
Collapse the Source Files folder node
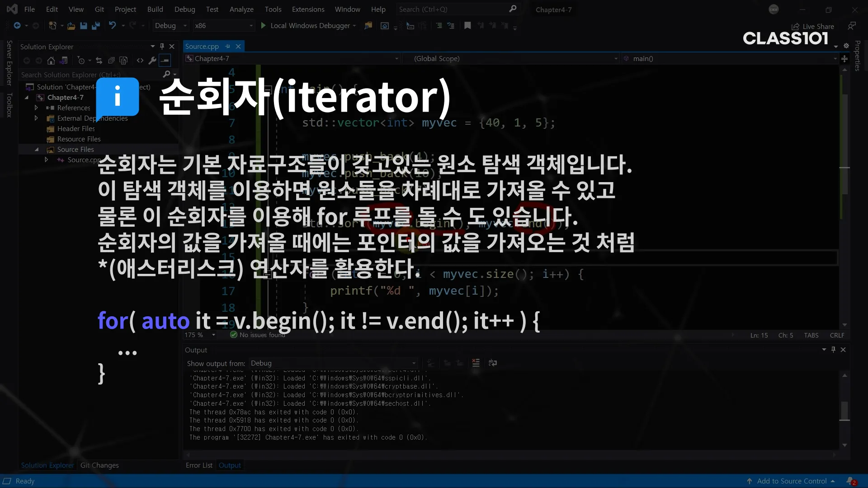click(x=37, y=150)
